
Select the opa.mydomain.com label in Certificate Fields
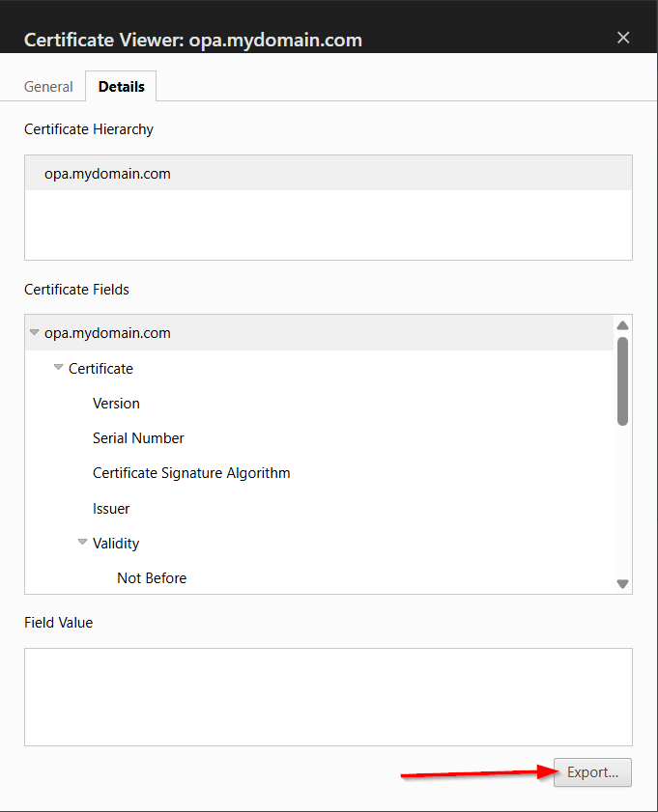[107, 332]
